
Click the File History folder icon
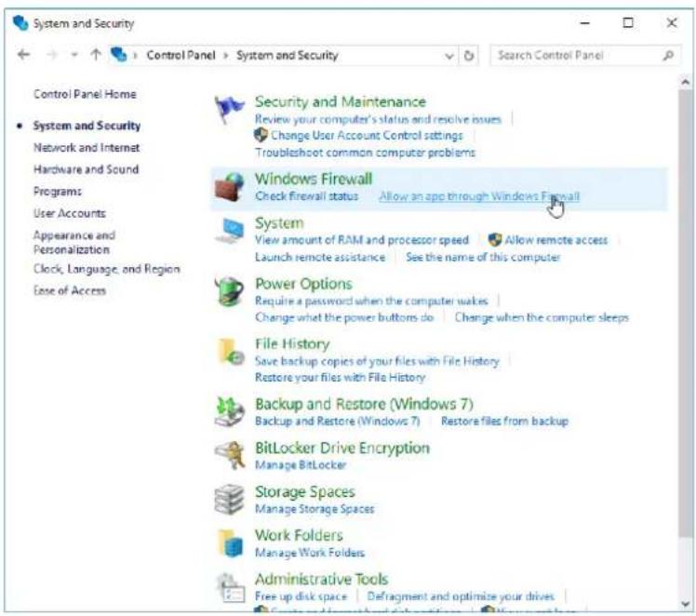pos(230,352)
